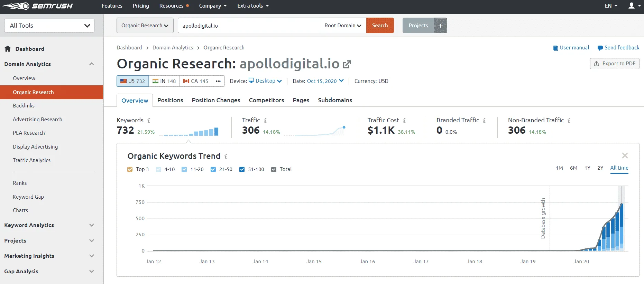Switch to the Position Changes tab
This screenshot has height=284, width=644.
216,100
